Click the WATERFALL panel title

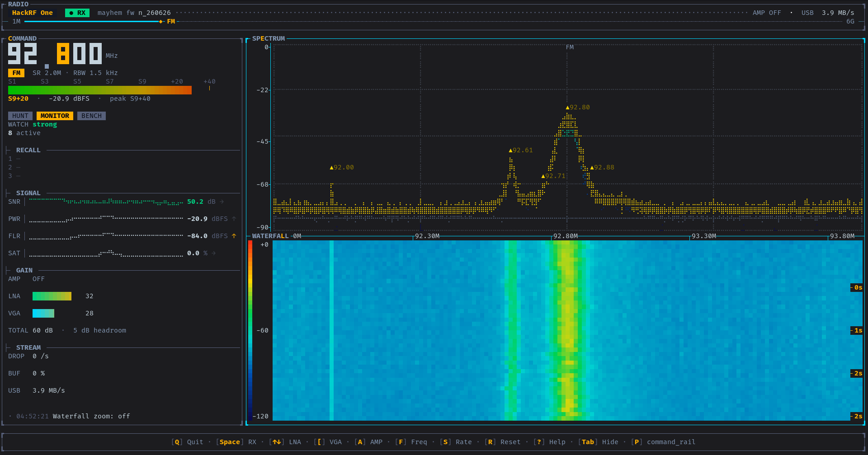[x=270, y=236]
